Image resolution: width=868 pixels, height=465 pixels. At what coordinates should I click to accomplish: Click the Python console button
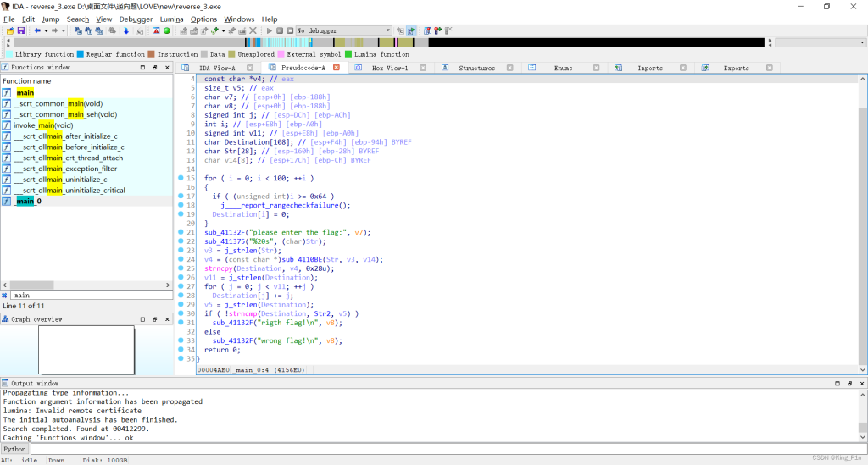point(15,450)
